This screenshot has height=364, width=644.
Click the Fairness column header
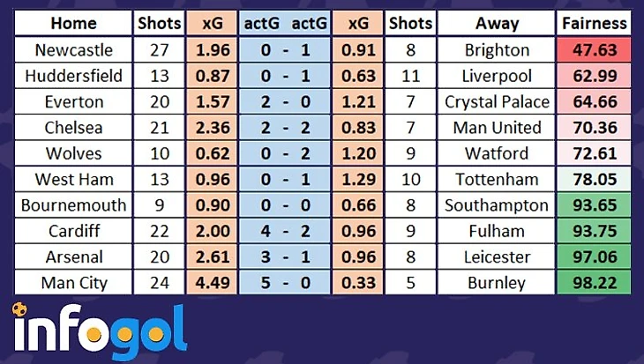pos(594,24)
